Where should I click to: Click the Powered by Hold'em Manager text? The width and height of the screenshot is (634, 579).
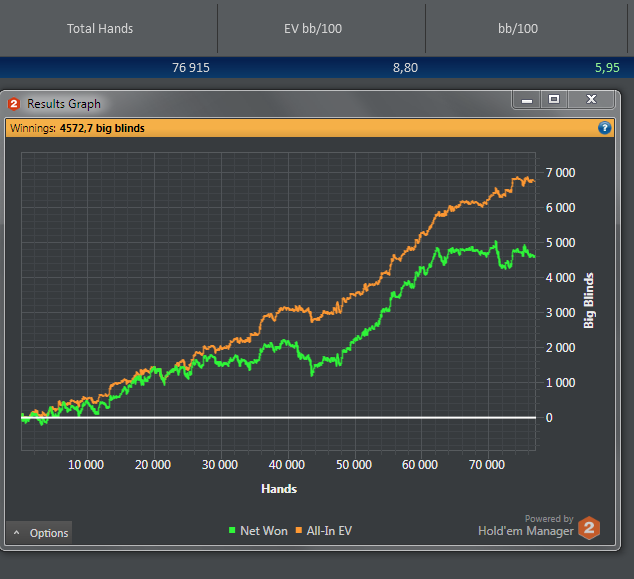tap(526, 525)
